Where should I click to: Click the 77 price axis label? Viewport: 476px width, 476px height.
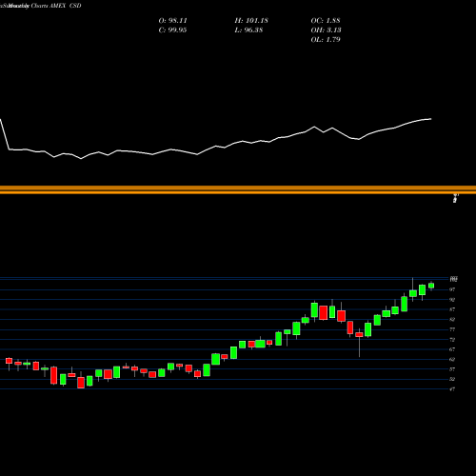[452, 329]
